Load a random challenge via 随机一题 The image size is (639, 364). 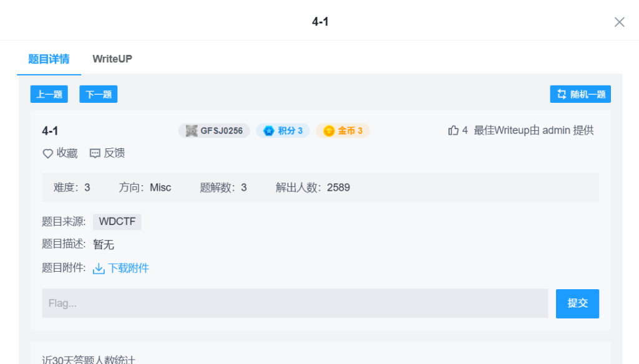pyautogui.click(x=580, y=95)
